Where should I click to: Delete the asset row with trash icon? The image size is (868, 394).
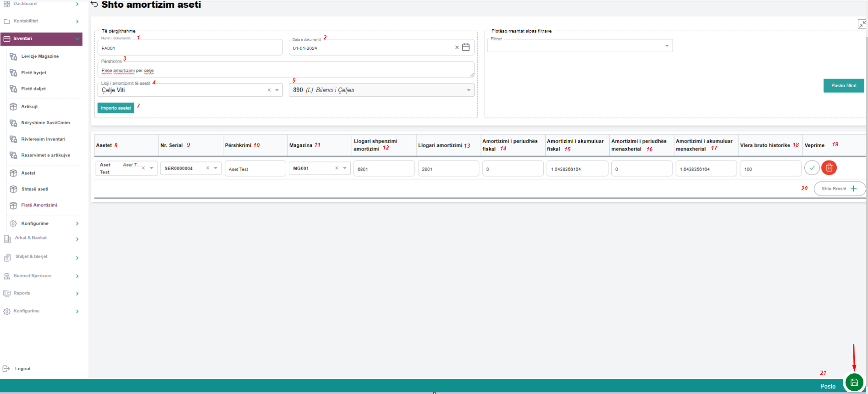coord(829,168)
